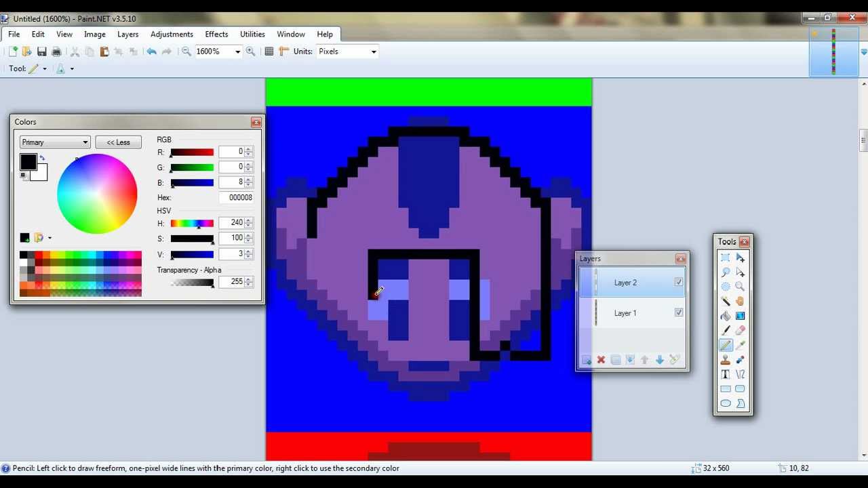
Task: Toggle the pixel grid toolbar icon
Action: [x=269, y=52]
